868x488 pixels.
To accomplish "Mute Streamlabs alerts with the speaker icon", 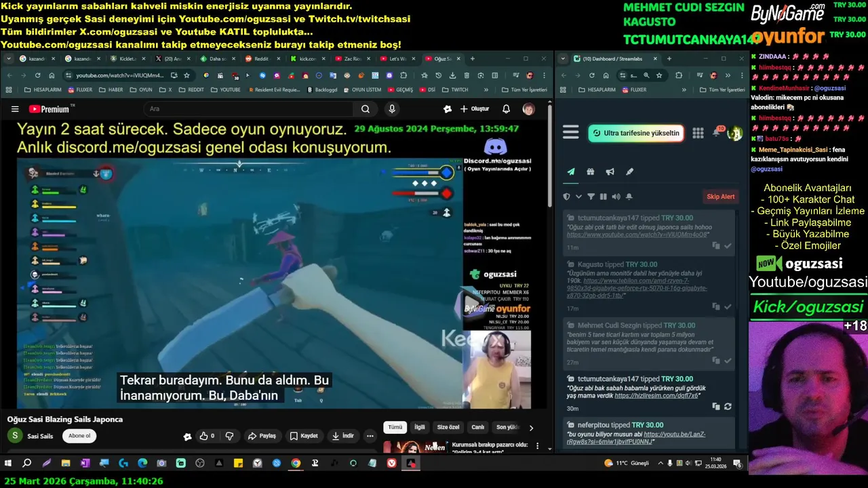I will click(616, 197).
